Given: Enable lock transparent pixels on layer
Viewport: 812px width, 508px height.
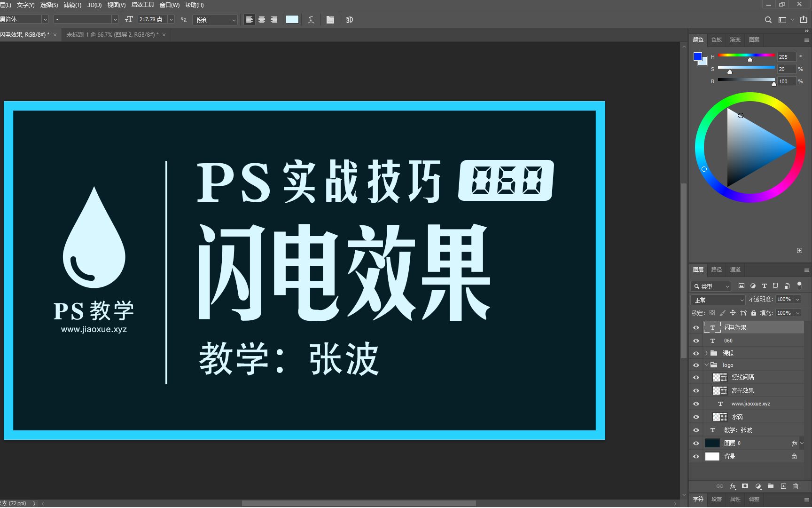Looking at the screenshot, I should click(711, 312).
